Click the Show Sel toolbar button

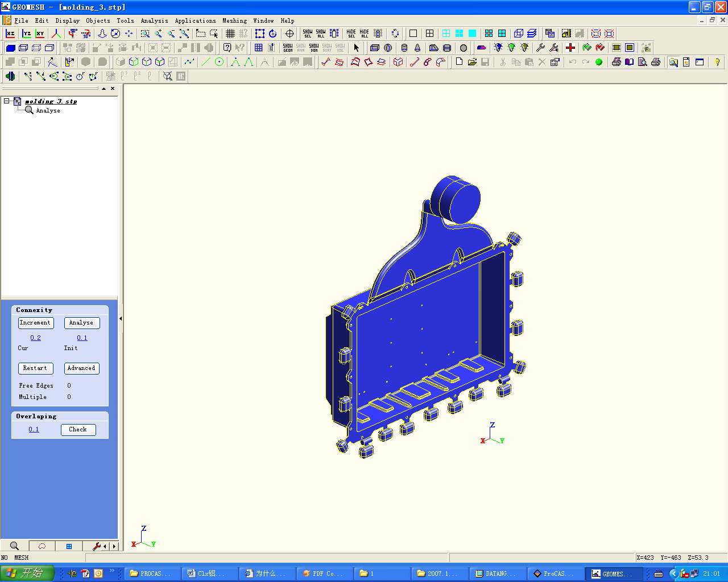(x=308, y=34)
